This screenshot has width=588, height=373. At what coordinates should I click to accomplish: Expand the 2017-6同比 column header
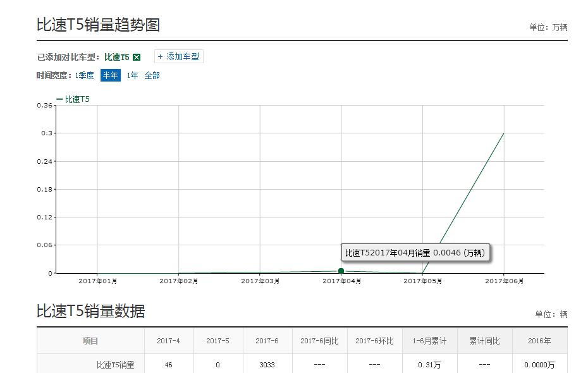point(319,340)
